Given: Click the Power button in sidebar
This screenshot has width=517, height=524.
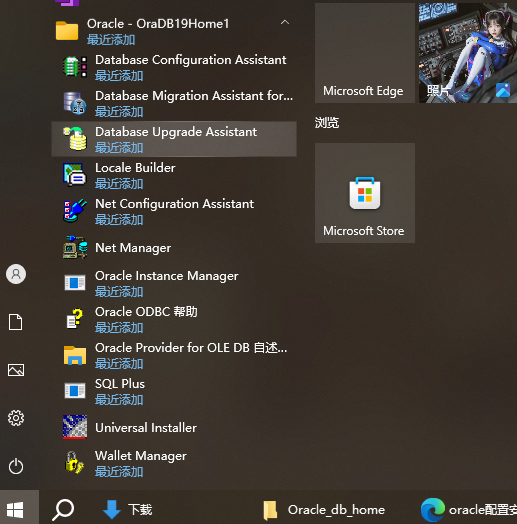Looking at the screenshot, I should (16, 466).
